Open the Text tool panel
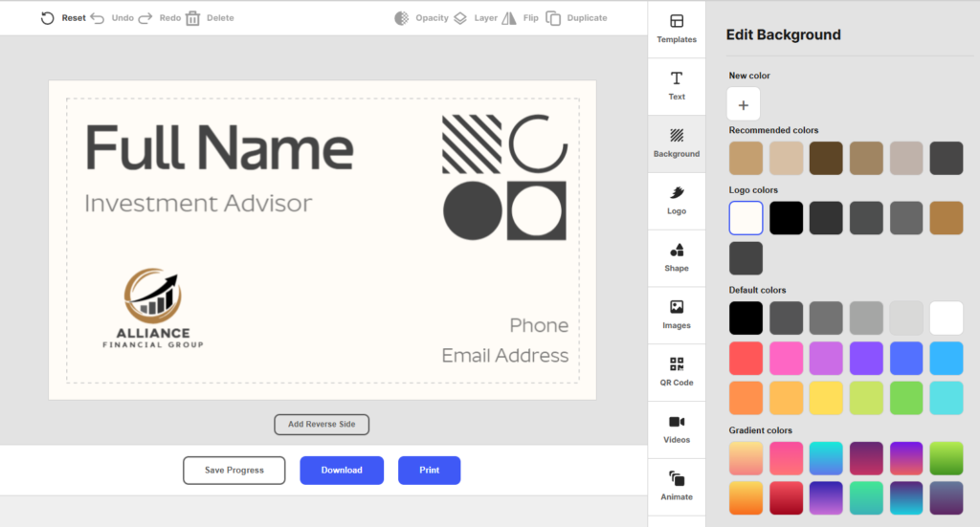 pos(677,86)
